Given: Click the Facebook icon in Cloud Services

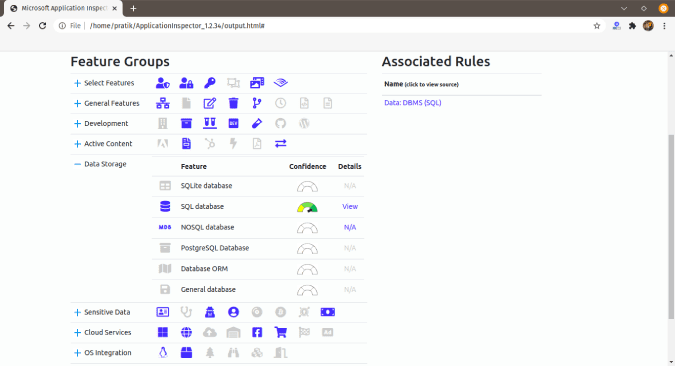Looking at the screenshot, I should tap(257, 332).
